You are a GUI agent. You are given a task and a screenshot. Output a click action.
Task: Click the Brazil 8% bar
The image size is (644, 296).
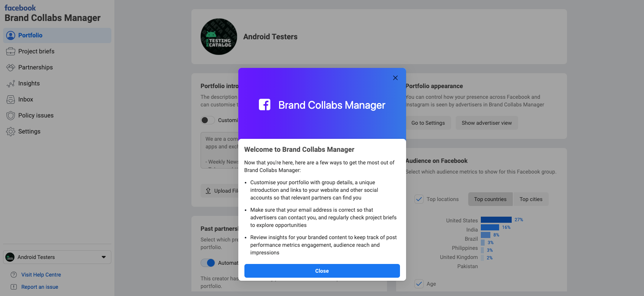(x=485, y=235)
